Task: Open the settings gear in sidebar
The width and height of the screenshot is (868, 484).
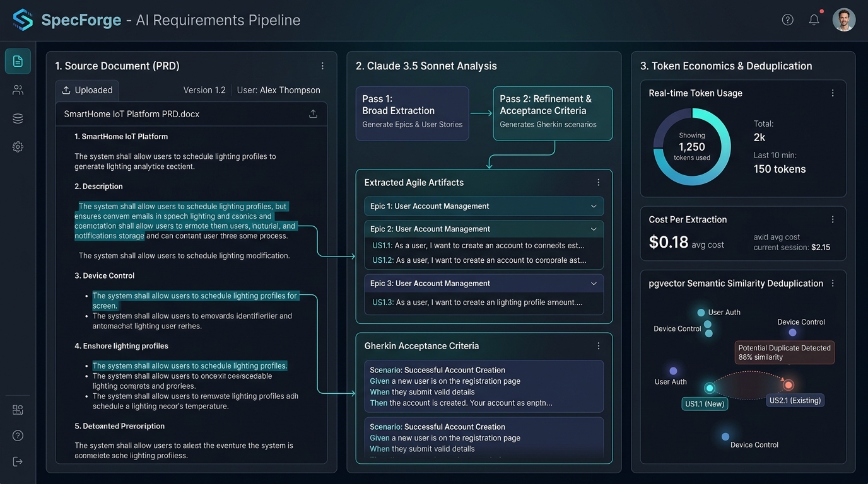Action: click(18, 147)
